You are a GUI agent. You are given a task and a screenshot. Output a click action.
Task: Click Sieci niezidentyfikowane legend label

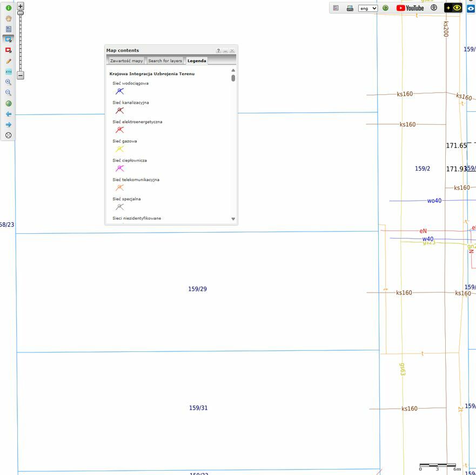tap(137, 218)
